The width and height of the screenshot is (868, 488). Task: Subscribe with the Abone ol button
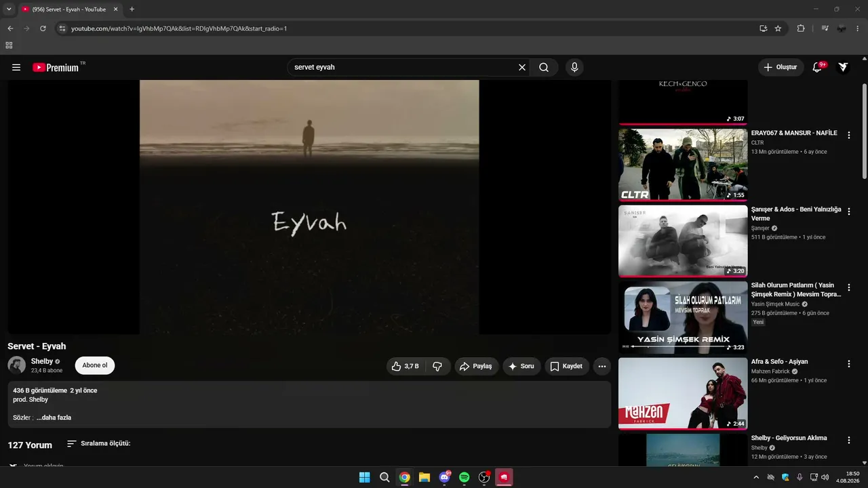pyautogui.click(x=95, y=365)
